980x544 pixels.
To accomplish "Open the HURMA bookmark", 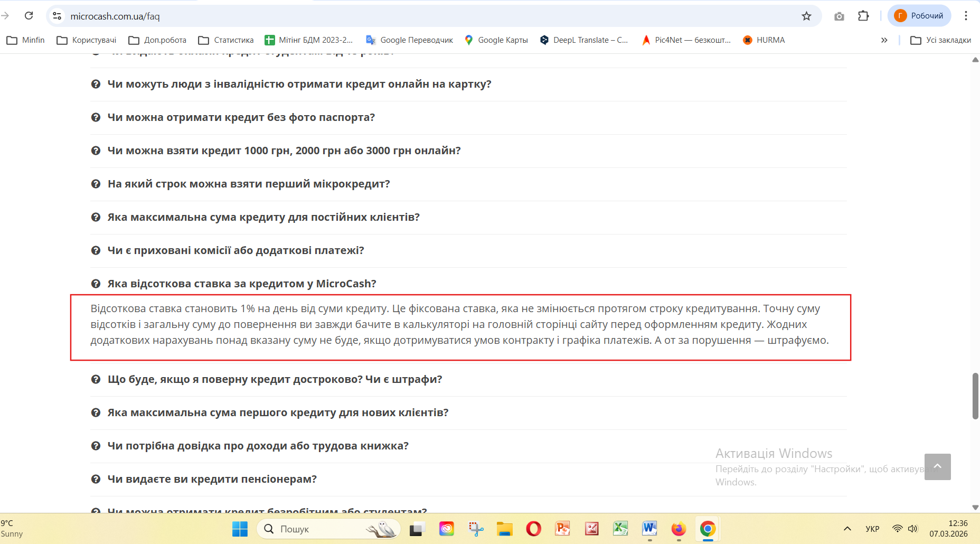I will tap(764, 40).
